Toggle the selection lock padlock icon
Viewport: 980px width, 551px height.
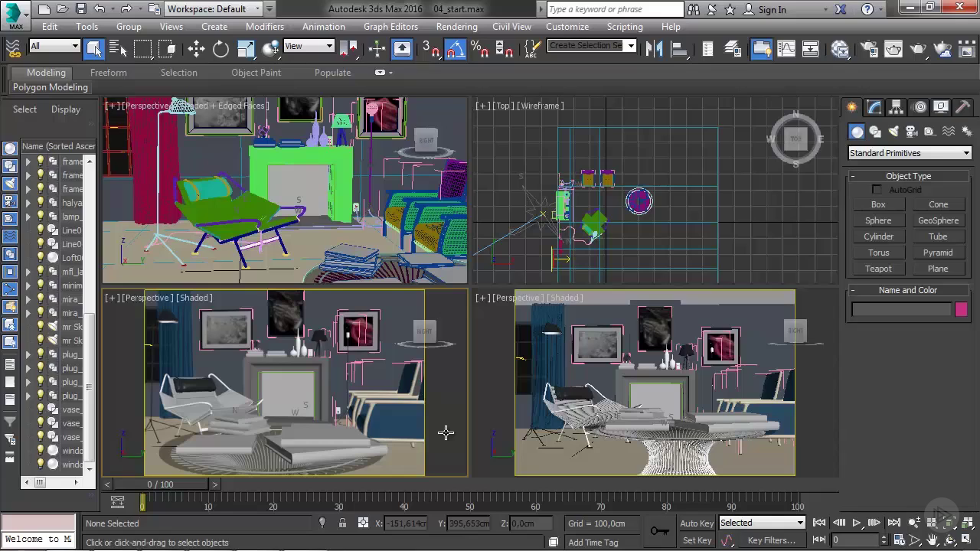(x=342, y=523)
